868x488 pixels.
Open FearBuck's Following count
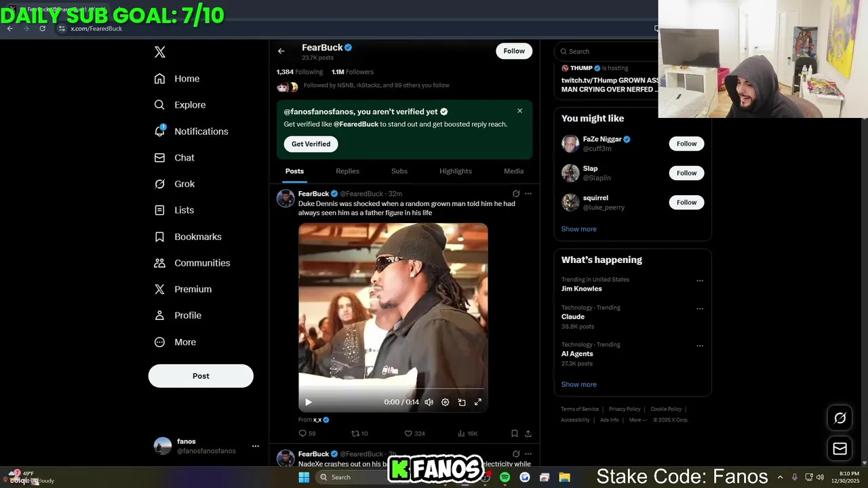click(300, 72)
